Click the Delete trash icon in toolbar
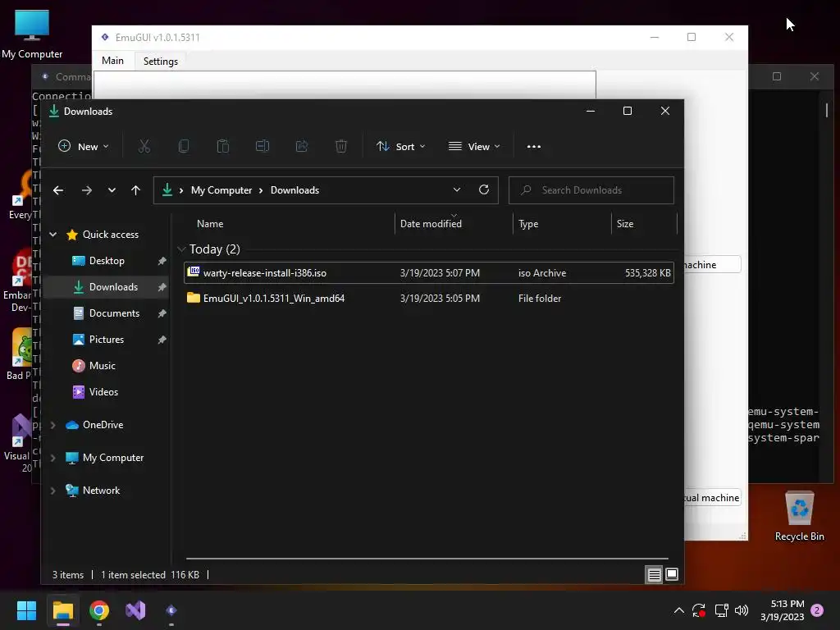 (x=341, y=146)
